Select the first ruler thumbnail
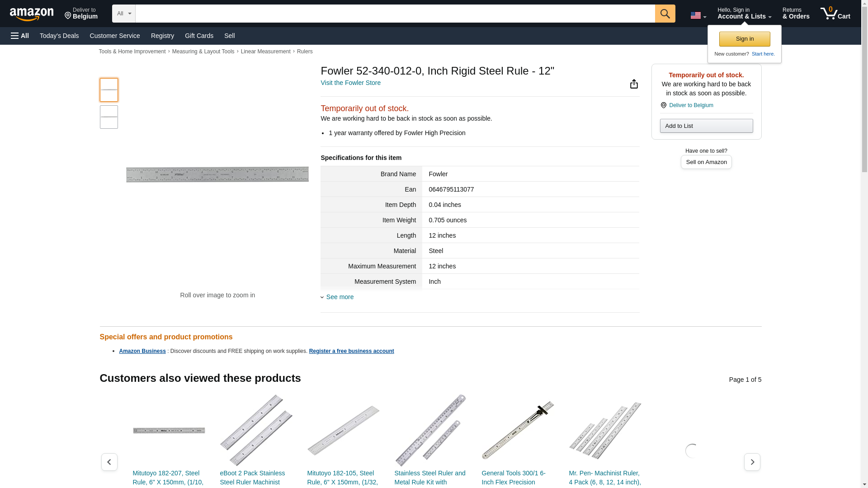This screenshot has width=868, height=488. click(x=109, y=89)
